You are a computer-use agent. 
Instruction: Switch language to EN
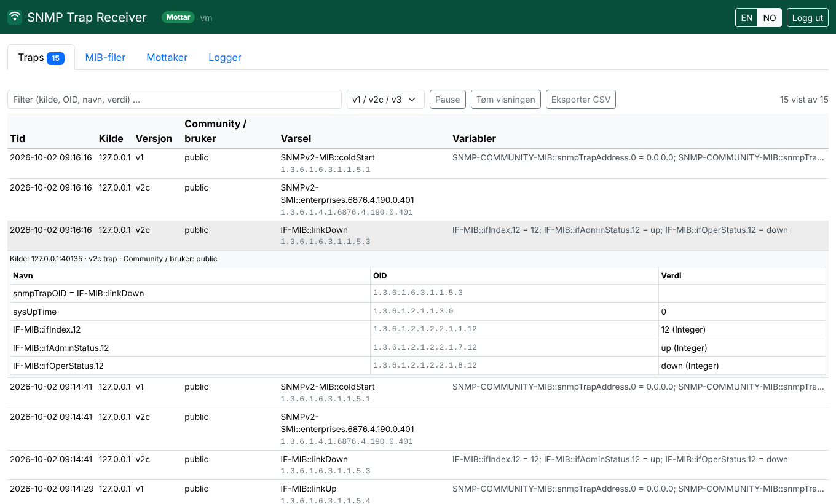coord(746,18)
